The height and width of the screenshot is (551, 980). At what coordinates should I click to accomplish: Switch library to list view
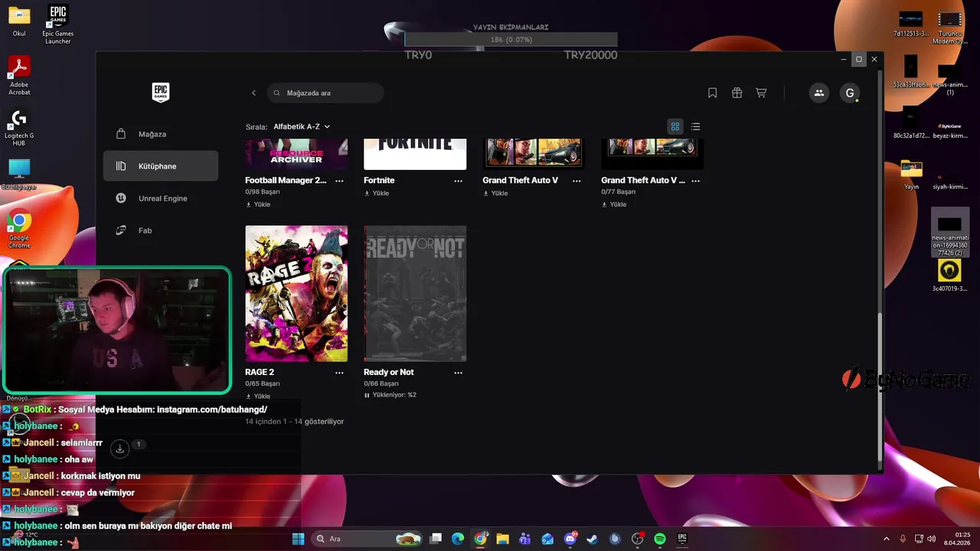tap(695, 126)
